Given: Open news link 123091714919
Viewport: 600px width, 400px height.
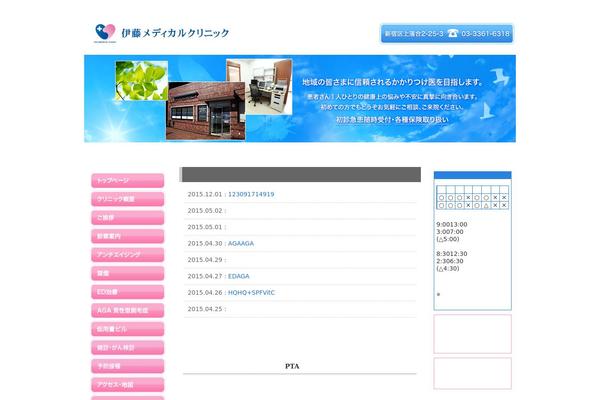Looking at the screenshot, I should click(251, 194).
